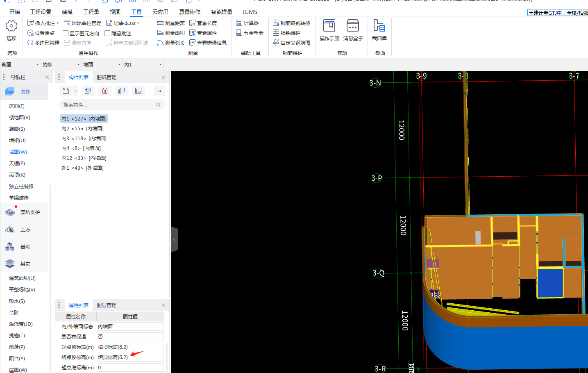
Task: Open the 装修 category dropdown
Action: [61, 64]
